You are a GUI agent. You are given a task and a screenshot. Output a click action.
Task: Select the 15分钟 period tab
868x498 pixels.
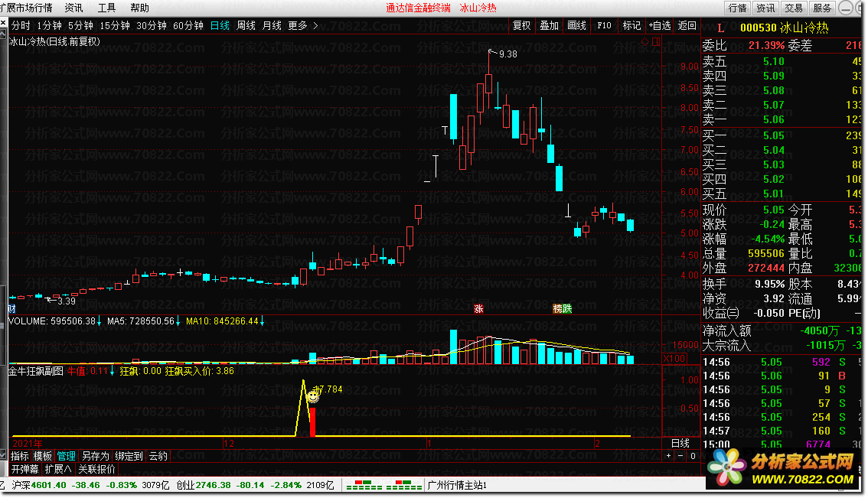[x=115, y=25]
